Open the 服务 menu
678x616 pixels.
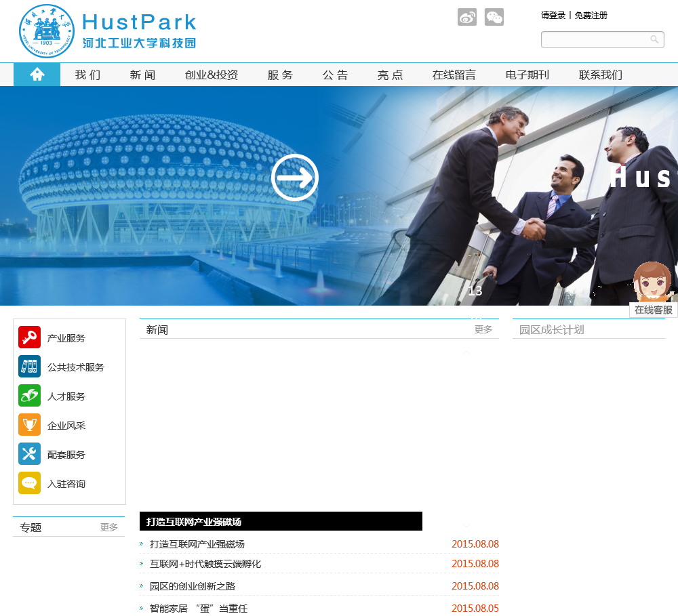pyautogui.click(x=280, y=75)
